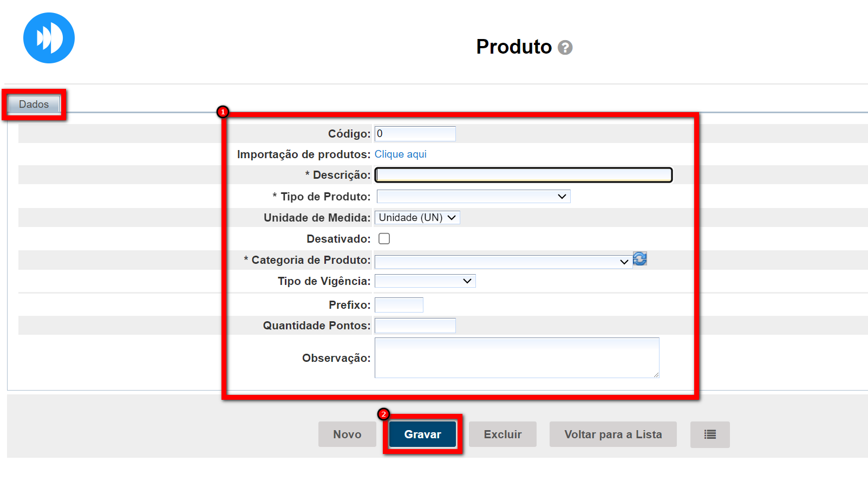Open the Unidade de Medida dropdown
868x487 pixels.
tap(417, 218)
